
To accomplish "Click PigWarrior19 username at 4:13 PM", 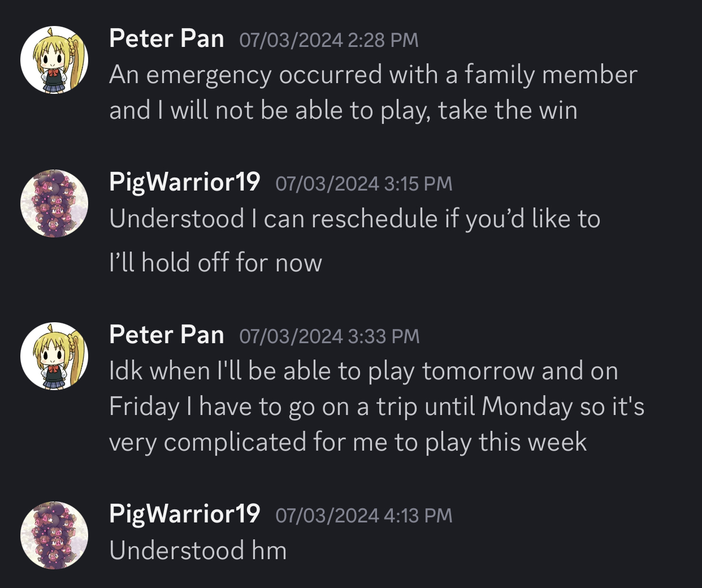I will tap(185, 514).
